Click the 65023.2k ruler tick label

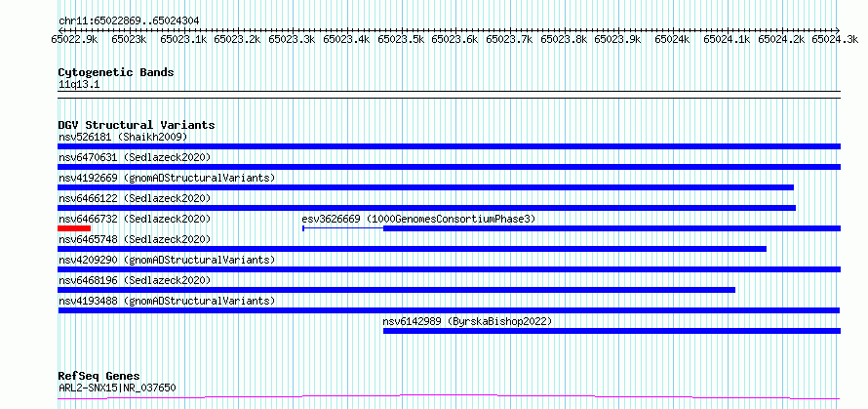[x=238, y=39]
